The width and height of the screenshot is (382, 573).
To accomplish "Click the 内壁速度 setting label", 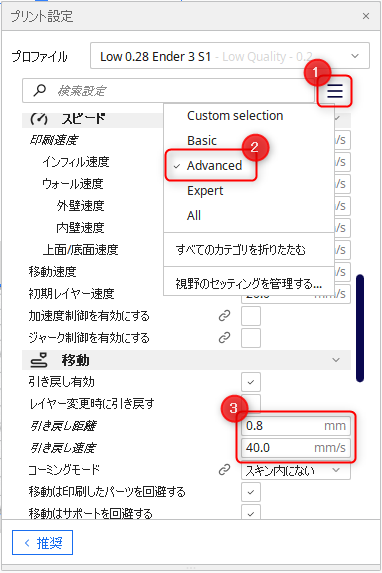I will pyautogui.click(x=80, y=228).
